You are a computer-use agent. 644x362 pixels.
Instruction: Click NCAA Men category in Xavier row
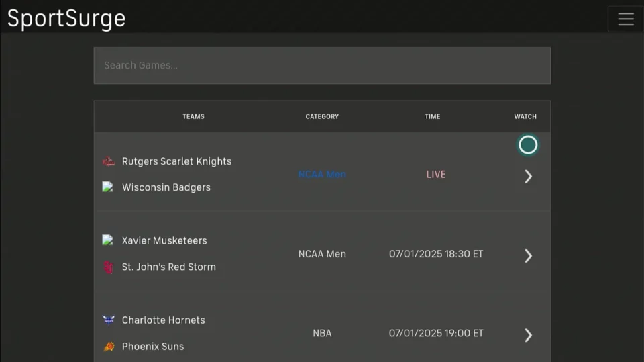point(322,254)
